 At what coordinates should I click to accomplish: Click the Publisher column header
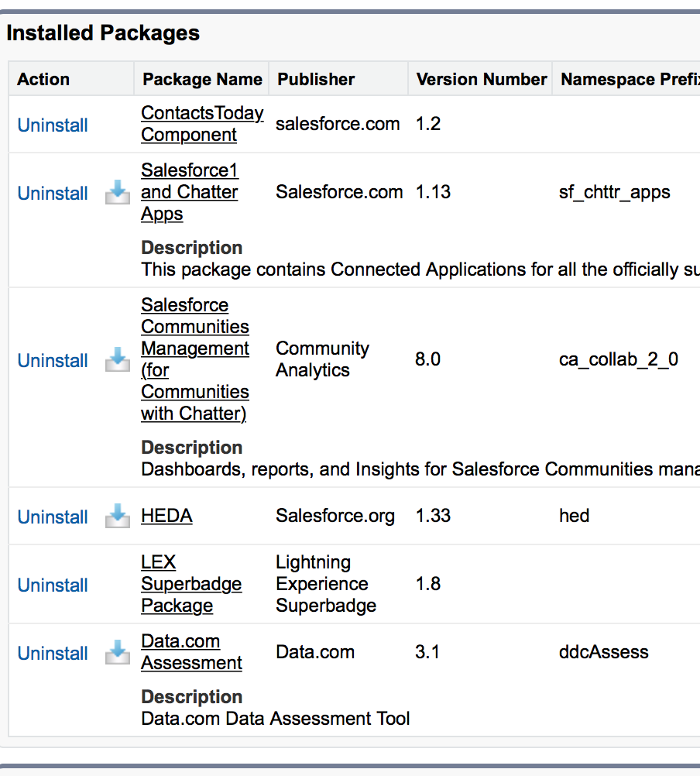pyautogui.click(x=316, y=79)
